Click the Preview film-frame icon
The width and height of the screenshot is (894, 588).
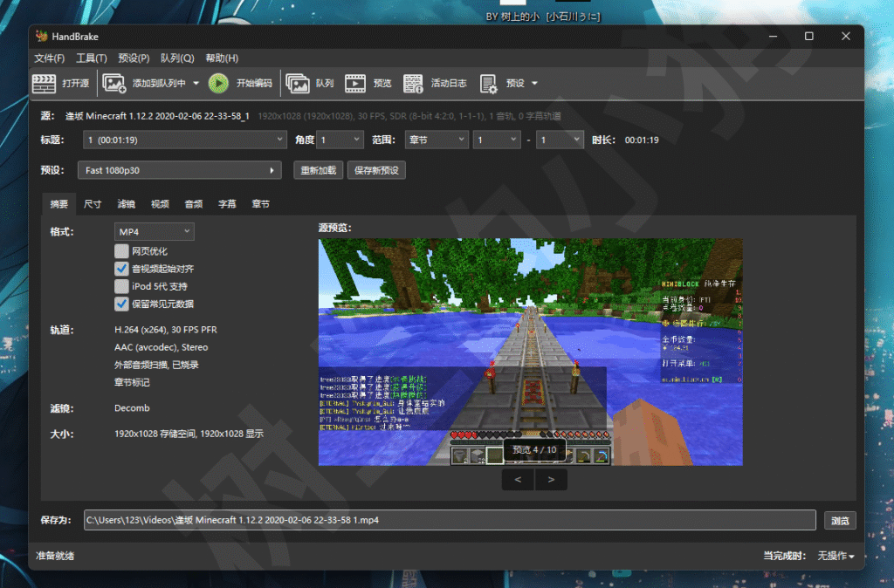click(x=354, y=83)
